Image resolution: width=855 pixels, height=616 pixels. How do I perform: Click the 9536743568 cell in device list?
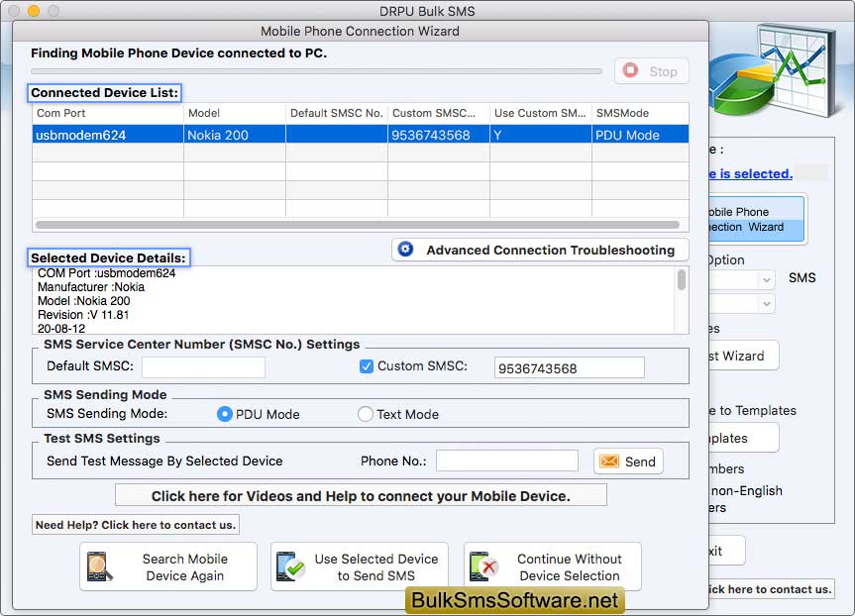(x=439, y=135)
